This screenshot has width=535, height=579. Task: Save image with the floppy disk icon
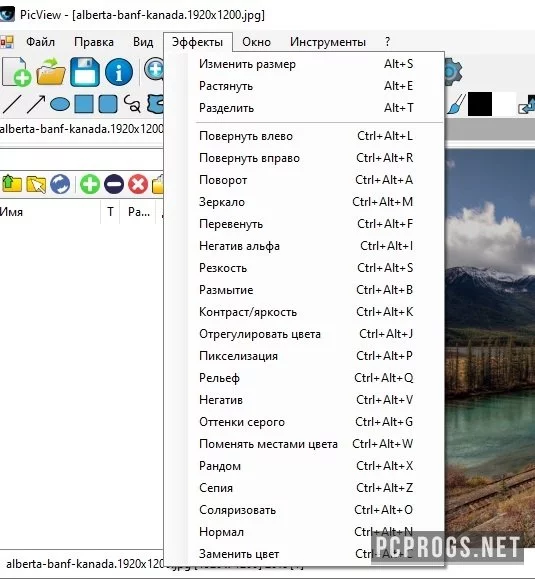point(85,72)
